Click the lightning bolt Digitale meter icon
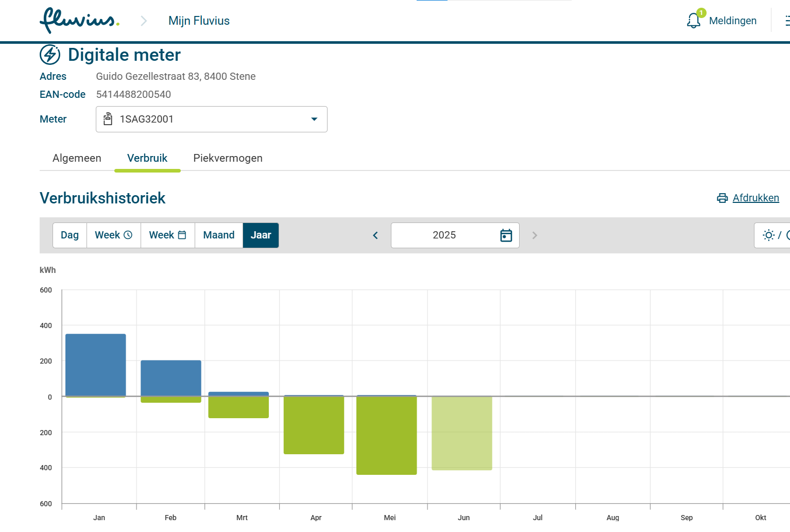 50,55
